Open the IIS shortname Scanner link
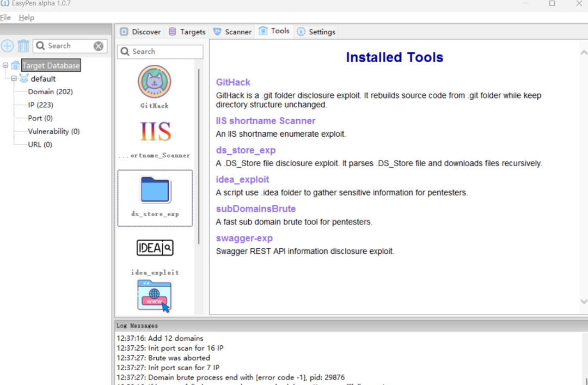Viewport: 588px width, 385px height. coord(266,121)
